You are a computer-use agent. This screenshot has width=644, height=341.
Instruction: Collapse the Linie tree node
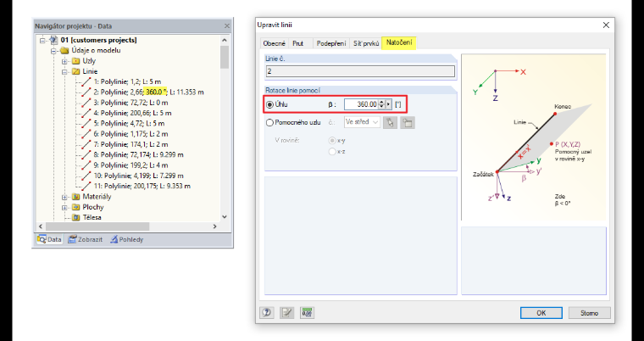(64, 71)
